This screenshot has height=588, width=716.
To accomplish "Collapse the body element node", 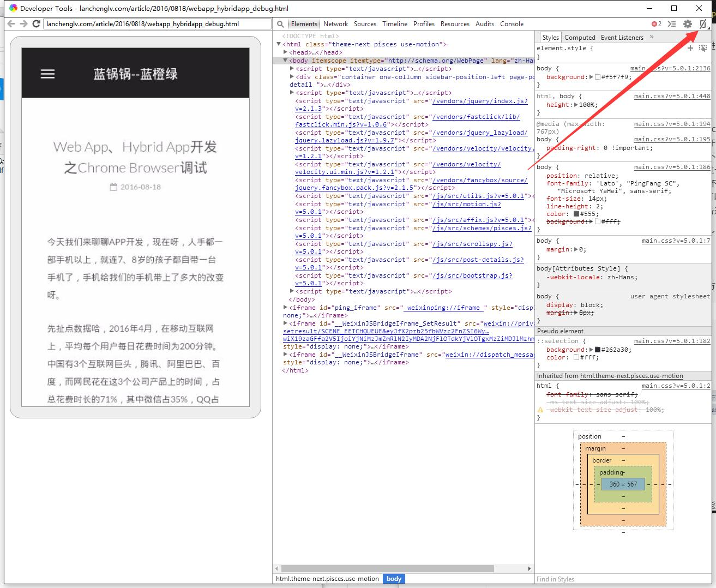I will (285, 61).
